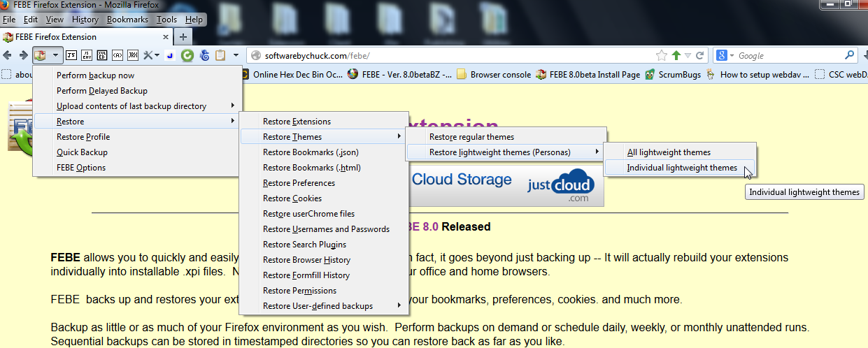The width and height of the screenshot is (868, 348).
Task: Open dropdown arrow next to clipboard icon
Action: click(236, 55)
